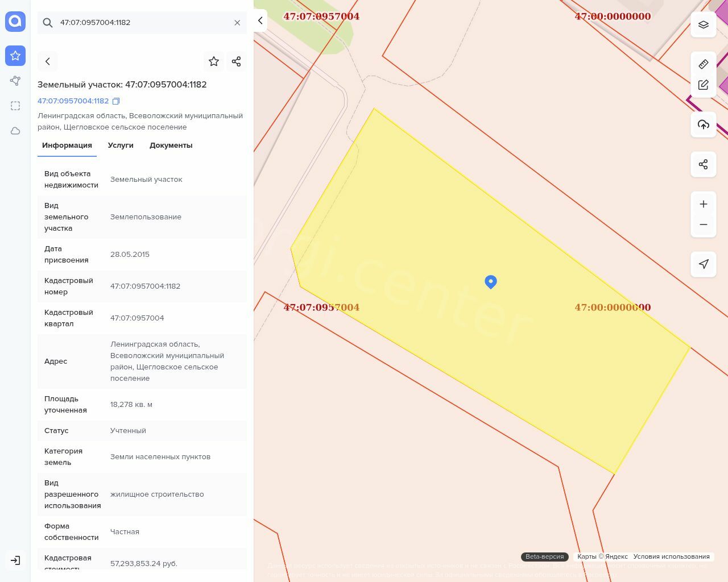Select the rectangle selection tool in sidebar
The image size is (728, 582).
pyautogui.click(x=15, y=106)
